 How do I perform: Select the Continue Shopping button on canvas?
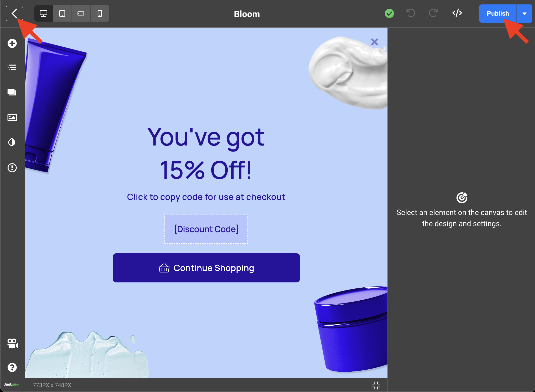coord(206,268)
